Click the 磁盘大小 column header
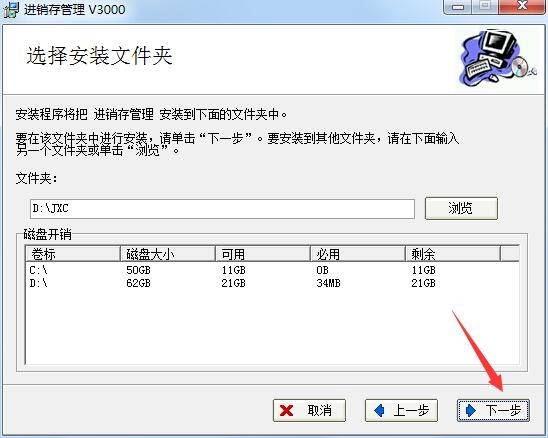The image size is (548, 438). point(168,254)
